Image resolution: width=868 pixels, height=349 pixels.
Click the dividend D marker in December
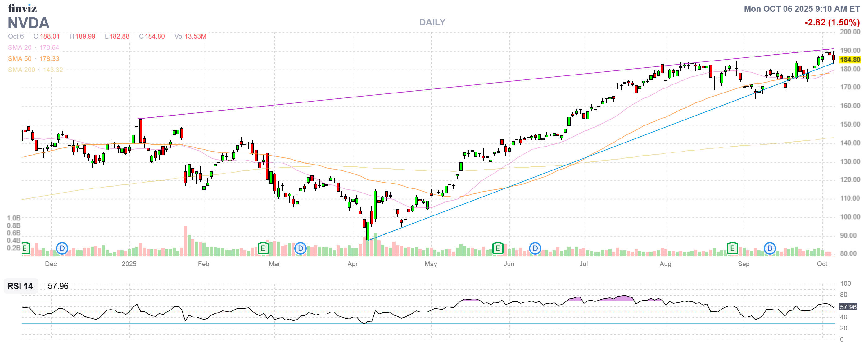click(x=62, y=249)
